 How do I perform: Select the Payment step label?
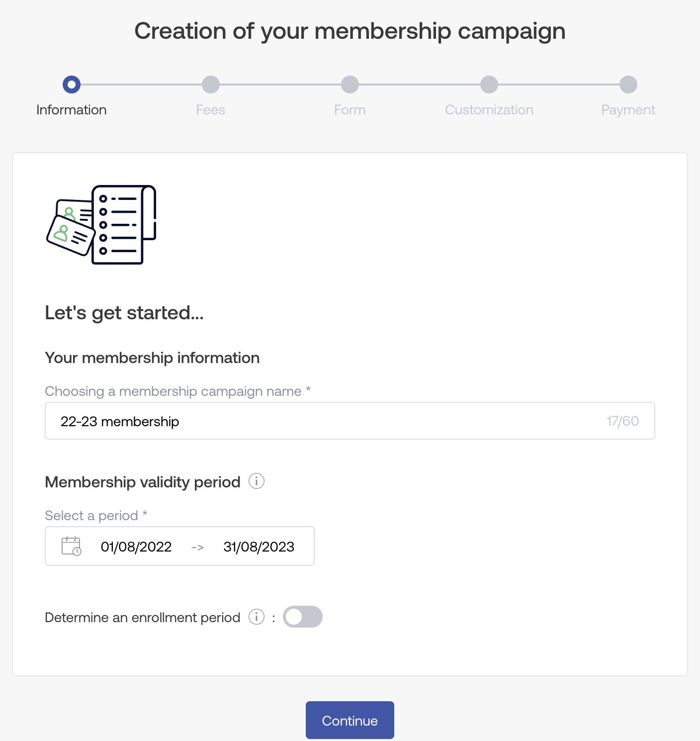[628, 110]
